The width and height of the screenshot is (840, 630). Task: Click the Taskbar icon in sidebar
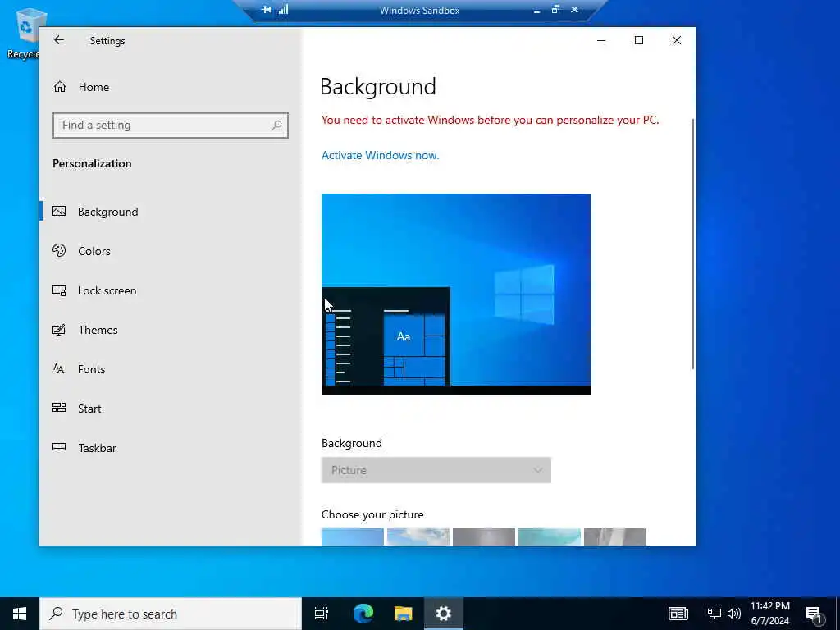pos(59,447)
